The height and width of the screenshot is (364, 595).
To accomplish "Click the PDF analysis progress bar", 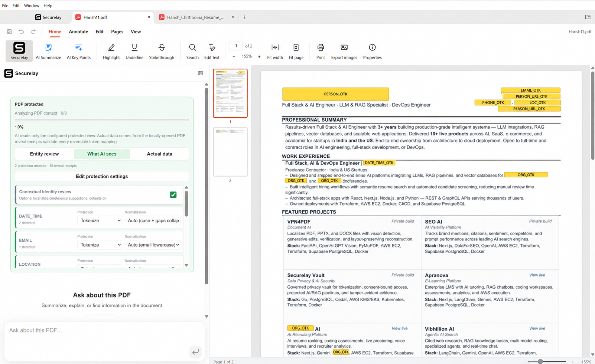I will tap(102, 120).
